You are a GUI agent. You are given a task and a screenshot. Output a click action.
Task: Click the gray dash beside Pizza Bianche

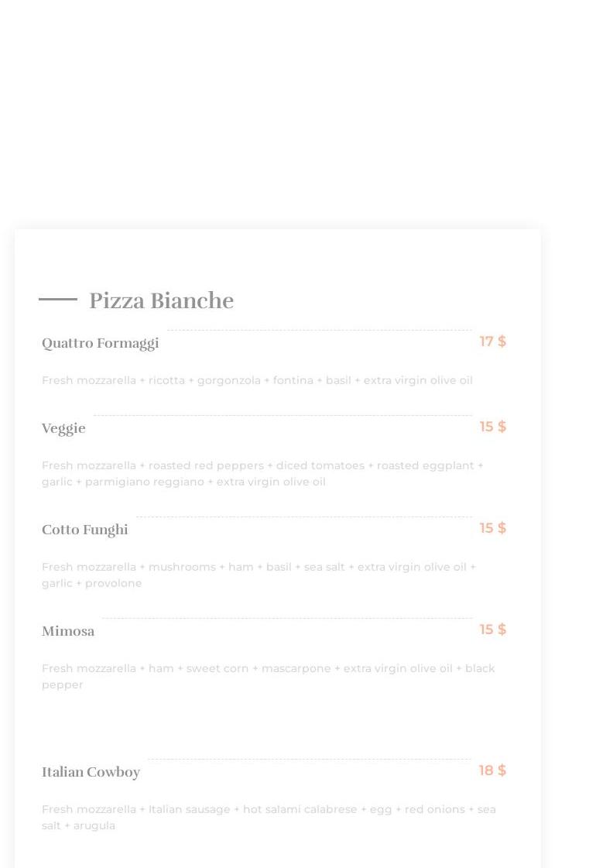(x=58, y=299)
